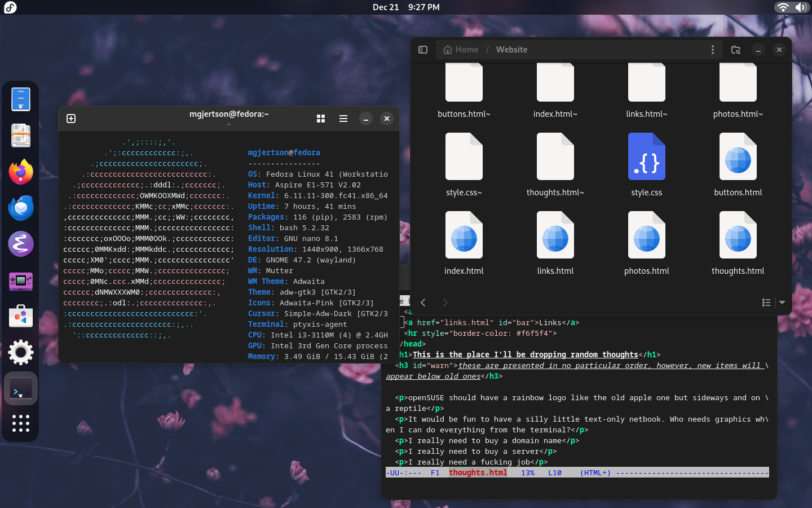Click the h1 heading text in Emacs
The width and height of the screenshot is (812, 508).
526,354
